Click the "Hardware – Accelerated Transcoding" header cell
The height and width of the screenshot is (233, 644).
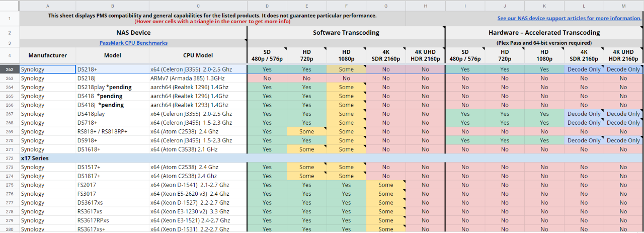(544, 33)
